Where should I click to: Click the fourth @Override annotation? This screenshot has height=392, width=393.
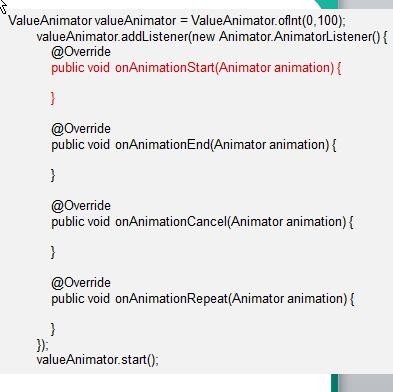coord(81,283)
